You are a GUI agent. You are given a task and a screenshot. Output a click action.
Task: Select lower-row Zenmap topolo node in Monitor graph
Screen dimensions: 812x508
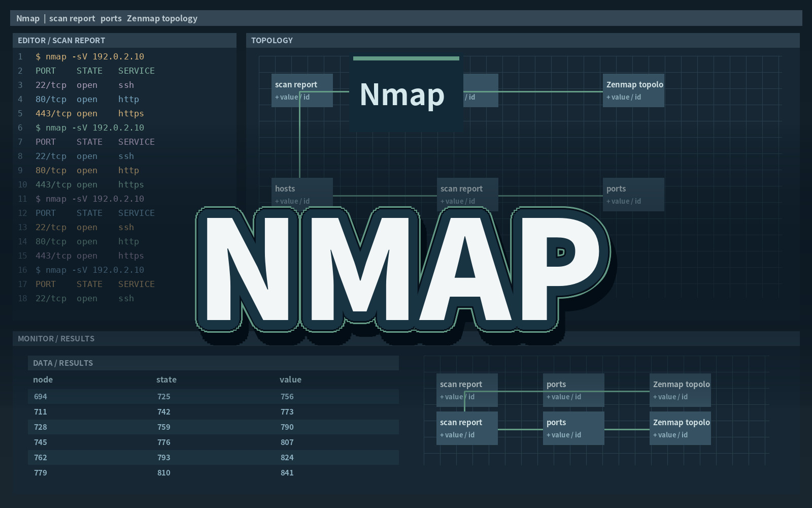click(680, 428)
